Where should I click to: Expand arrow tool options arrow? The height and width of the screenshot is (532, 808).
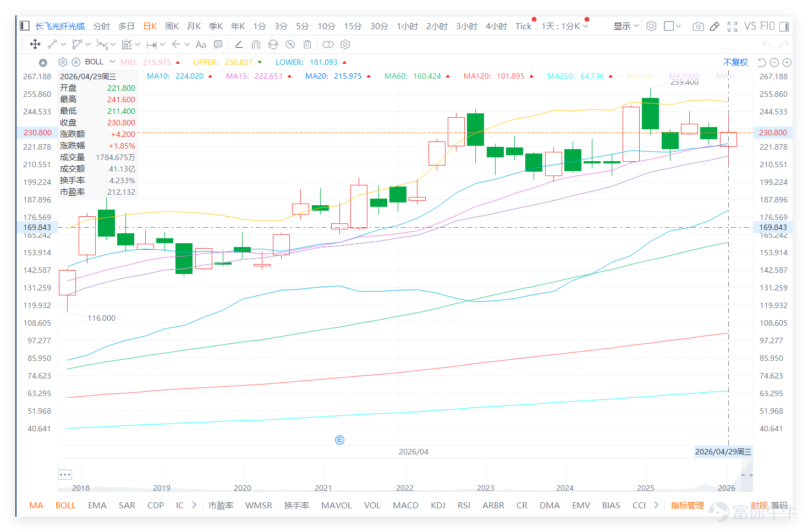[187, 45]
